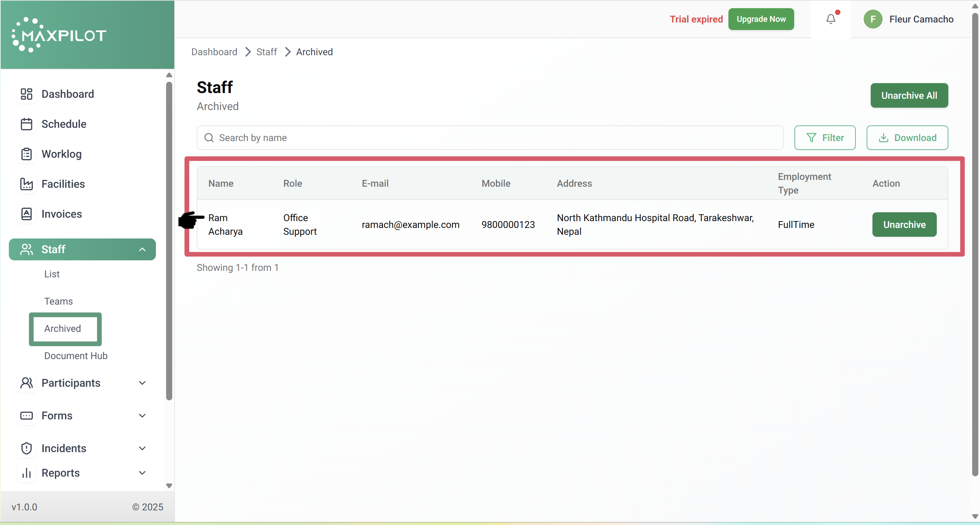Click Staff in the breadcrumb
980x525 pixels.
(266, 52)
